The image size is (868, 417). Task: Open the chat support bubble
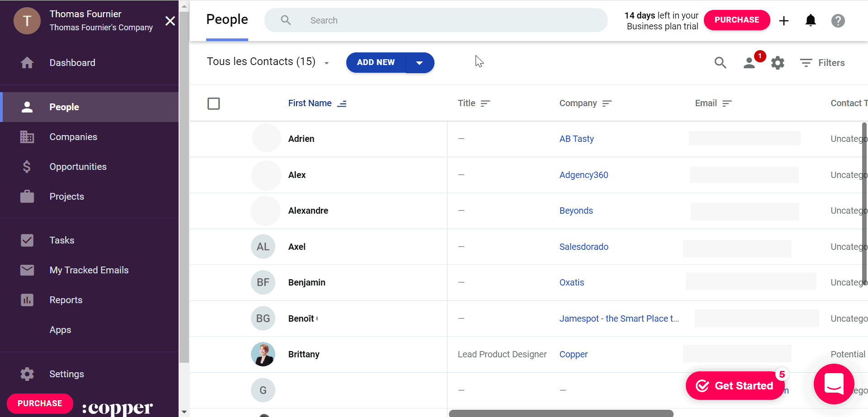tap(834, 384)
